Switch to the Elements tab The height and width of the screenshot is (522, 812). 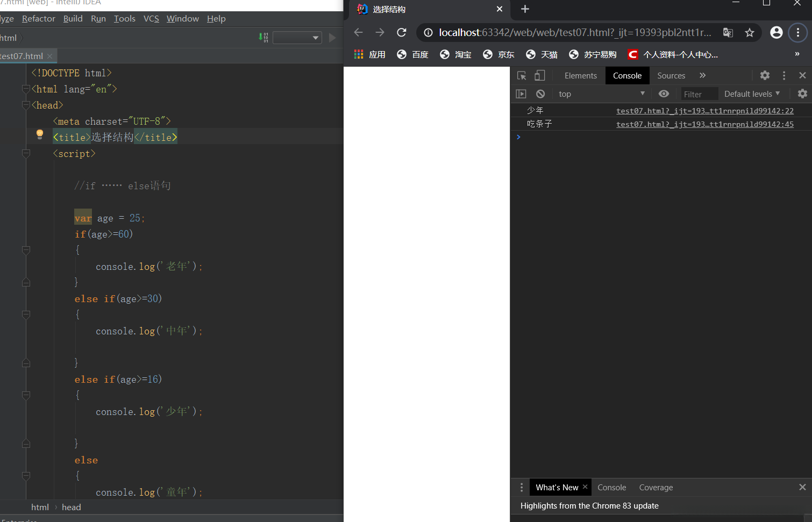coord(580,76)
